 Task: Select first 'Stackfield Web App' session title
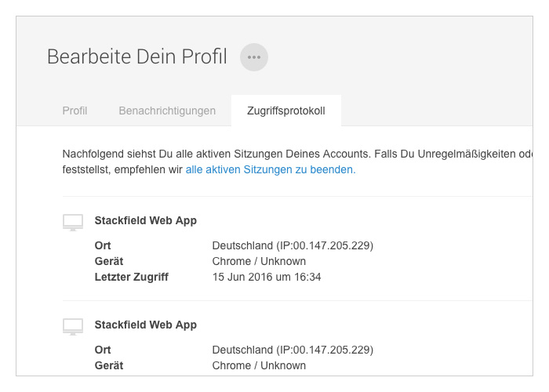point(145,220)
